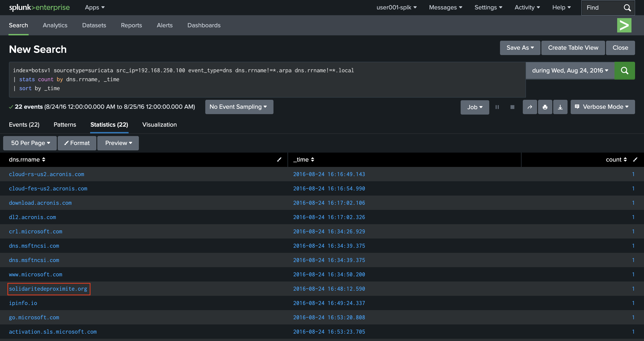
Task: Click the Format button
Action: pyautogui.click(x=77, y=143)
